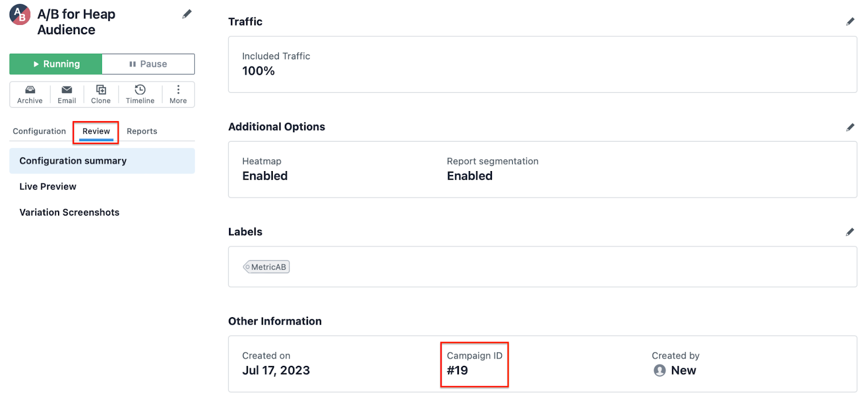Email the campaign details
The width and height of the screenshot is (868, 410).
coord(67,94)
